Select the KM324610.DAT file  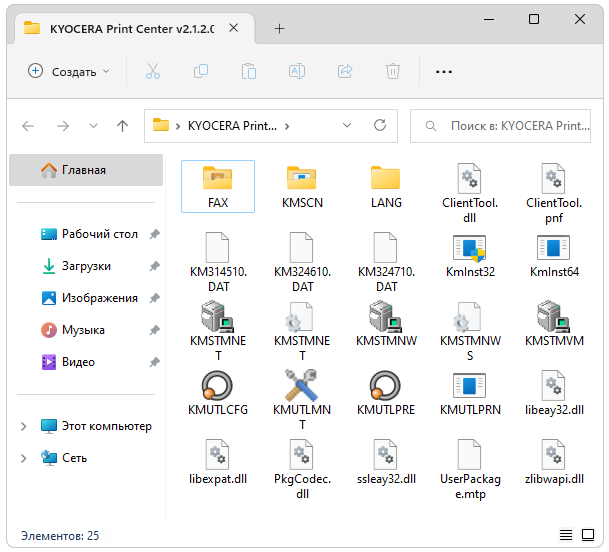pyautogui.click(x=302, y=262)
